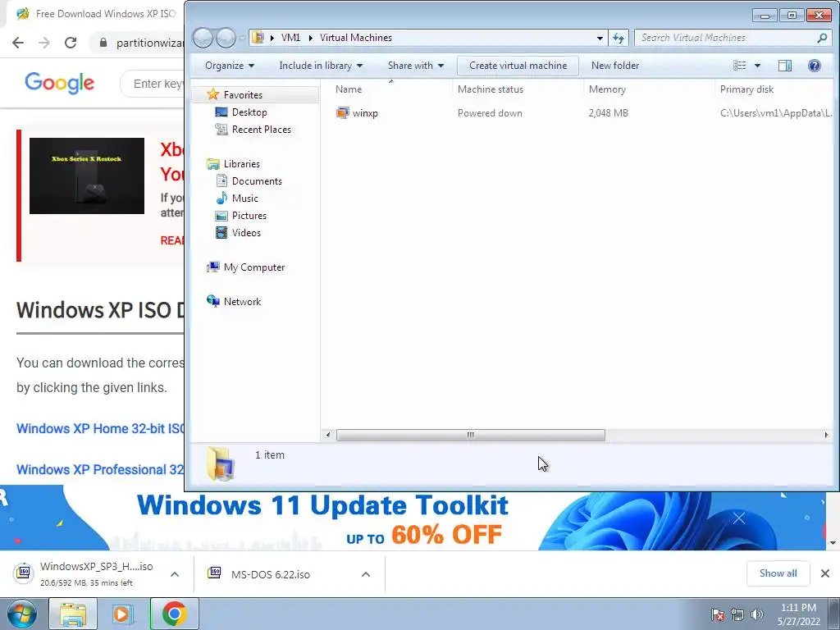Toggle the preview pane icon
Screen dimensions: 840x630
(785, 66)
